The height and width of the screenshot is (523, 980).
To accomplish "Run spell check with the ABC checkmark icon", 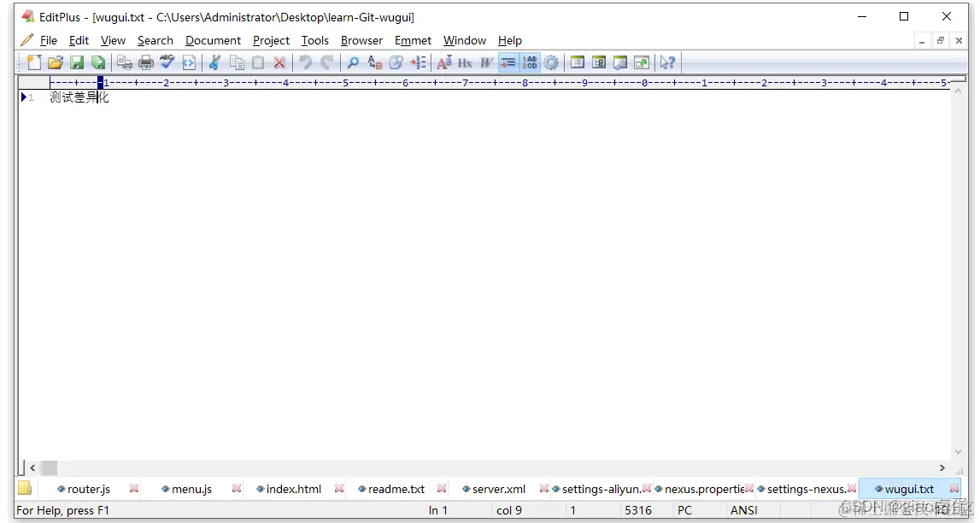I will tap(167, 62).
